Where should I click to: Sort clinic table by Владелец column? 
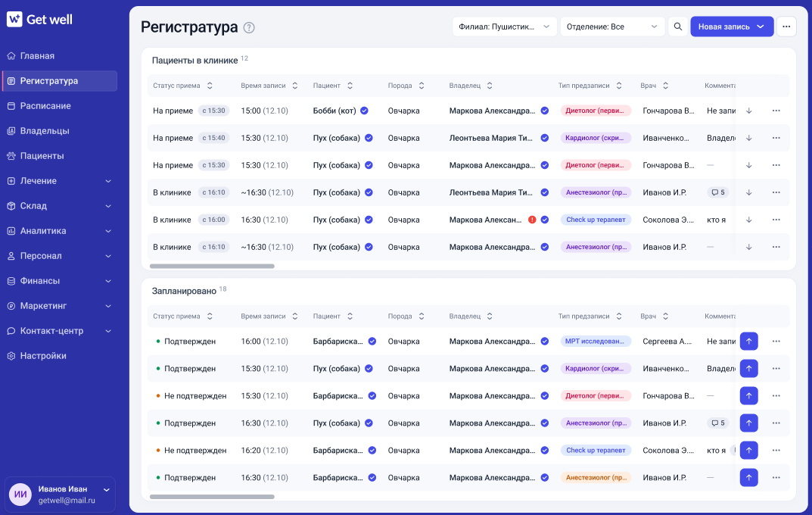click(490, 86)
